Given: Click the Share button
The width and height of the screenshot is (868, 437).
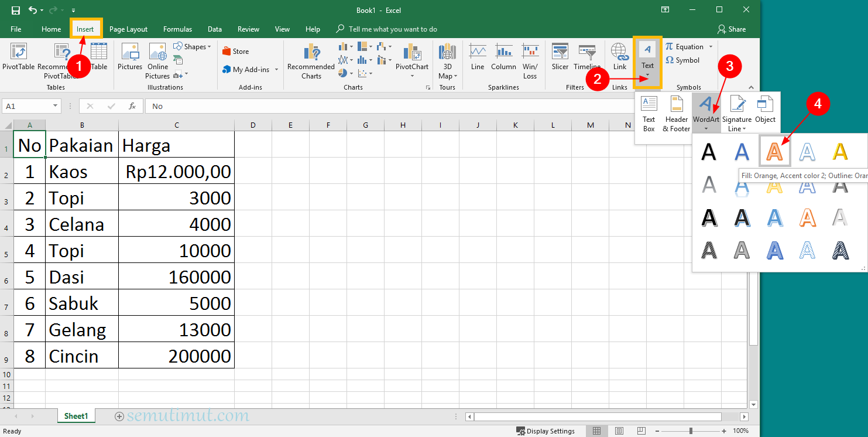Looking at the screenshot, I should [x=732, y=29].
